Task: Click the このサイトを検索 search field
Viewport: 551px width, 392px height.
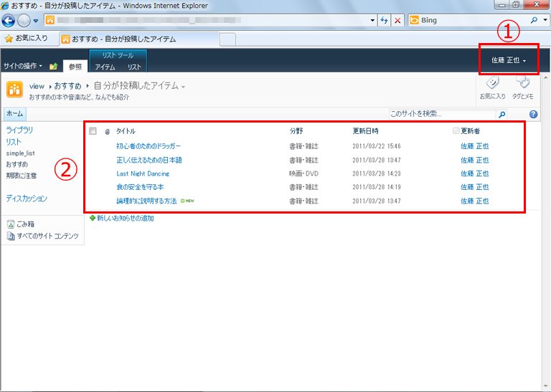Action: [442, 114]
